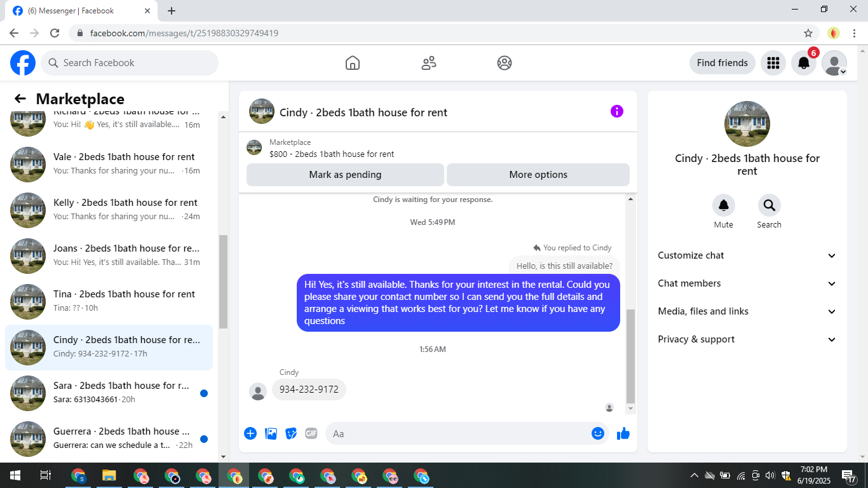Open the Facebook Home icon

pos(353,63)
